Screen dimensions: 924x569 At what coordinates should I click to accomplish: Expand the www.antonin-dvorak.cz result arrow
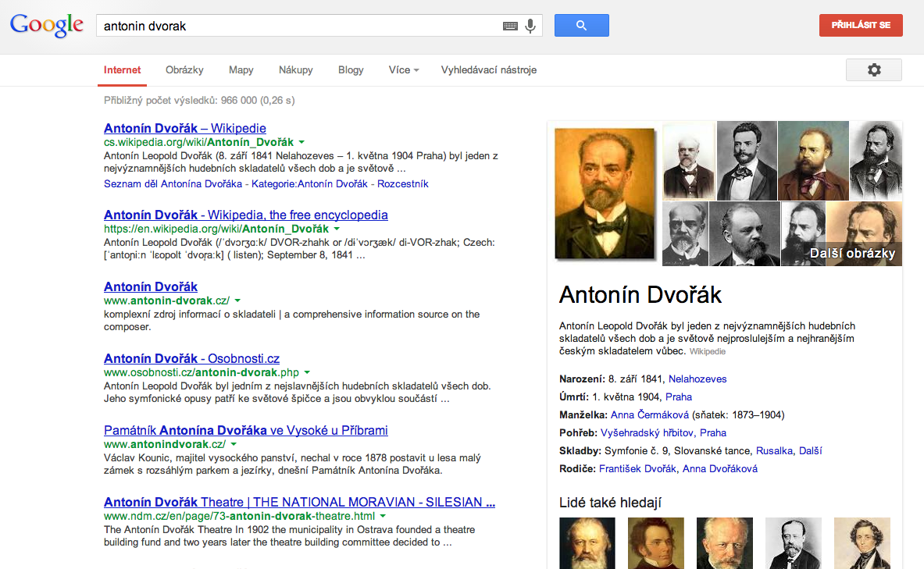tap(237, 301)
